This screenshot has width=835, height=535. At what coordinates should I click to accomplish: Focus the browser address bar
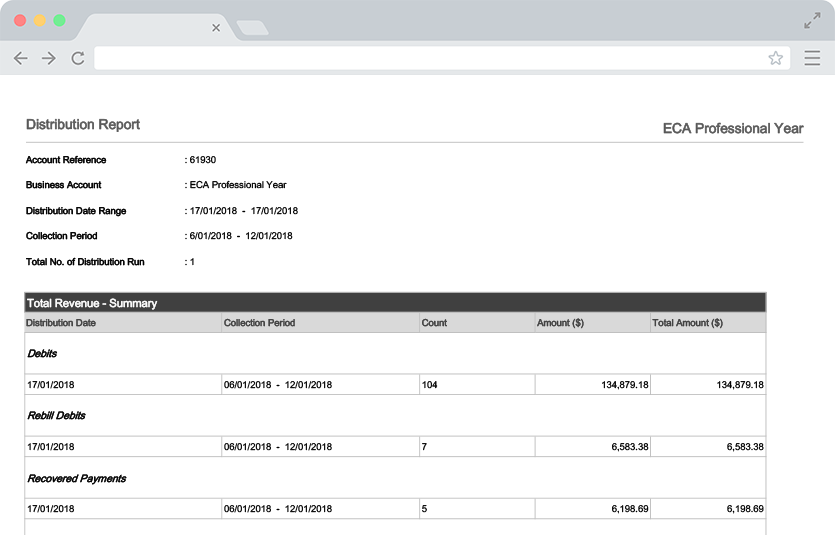[442, 58]
